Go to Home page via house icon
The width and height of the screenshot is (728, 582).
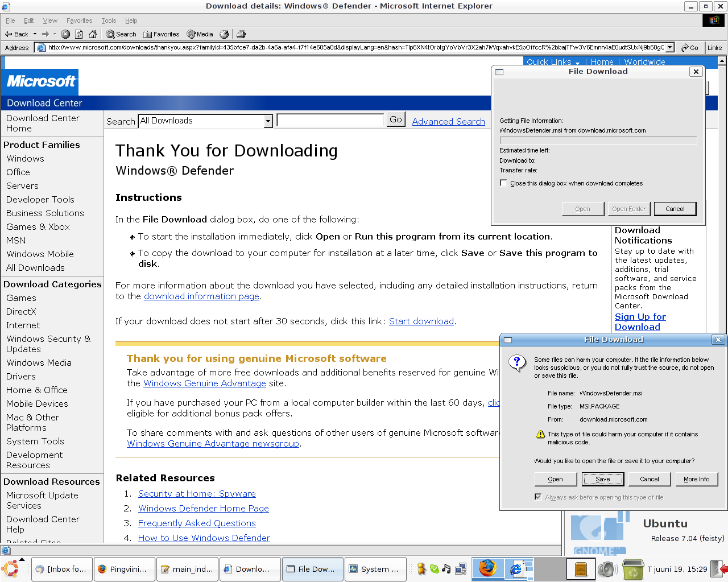93,34
